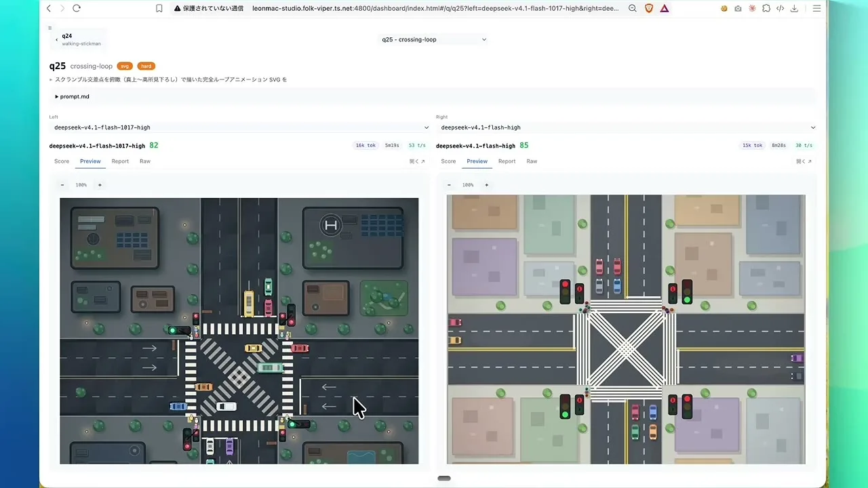Show browser downloads
This screenshot has height=488, width=868.
point(794,8)
